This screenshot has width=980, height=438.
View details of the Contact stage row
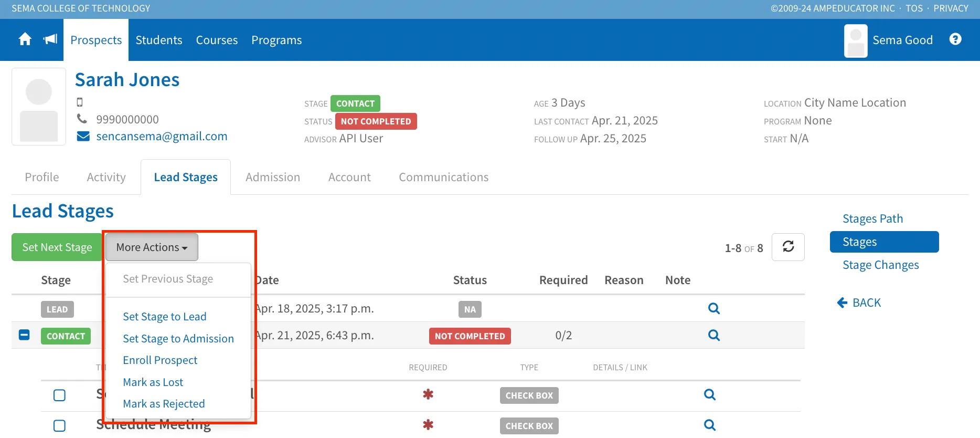tap(713, 335)
